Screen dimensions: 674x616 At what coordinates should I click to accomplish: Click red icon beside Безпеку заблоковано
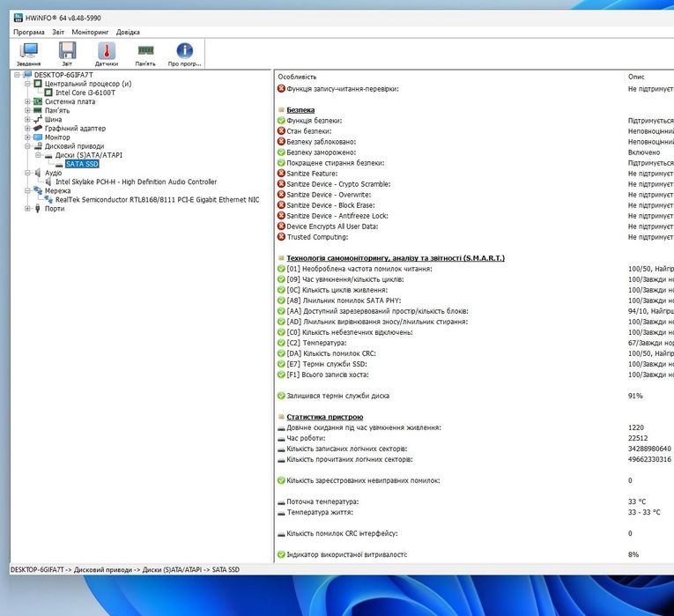281,142
